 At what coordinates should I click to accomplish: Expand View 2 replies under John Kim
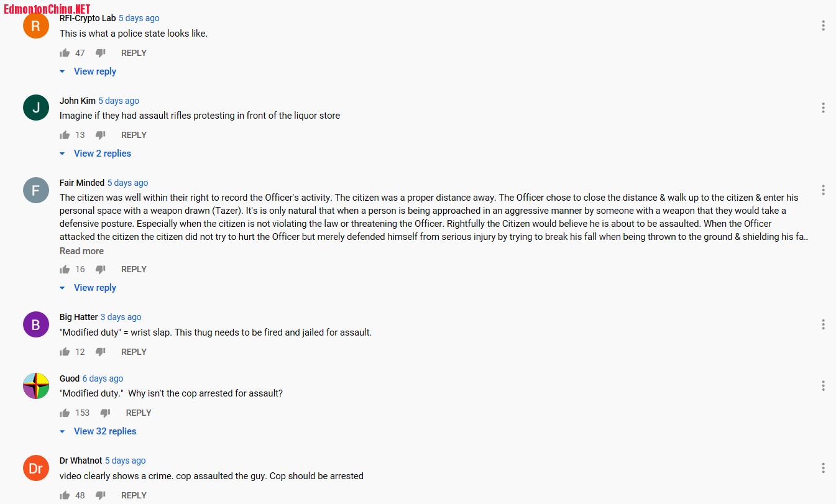coord(102,153)
